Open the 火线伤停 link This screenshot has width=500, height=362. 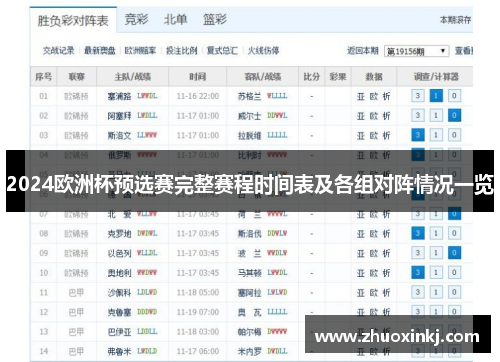click(263, 51)
